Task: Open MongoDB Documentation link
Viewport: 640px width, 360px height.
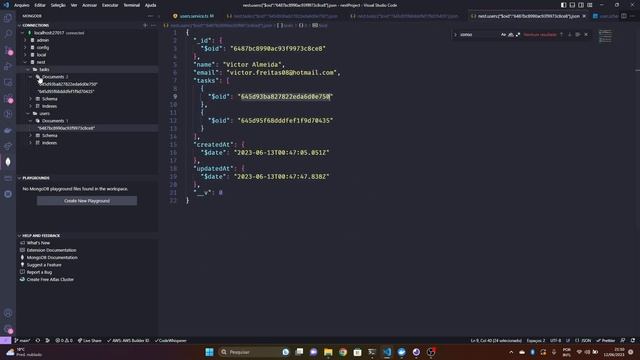Action: click(52, 258)
